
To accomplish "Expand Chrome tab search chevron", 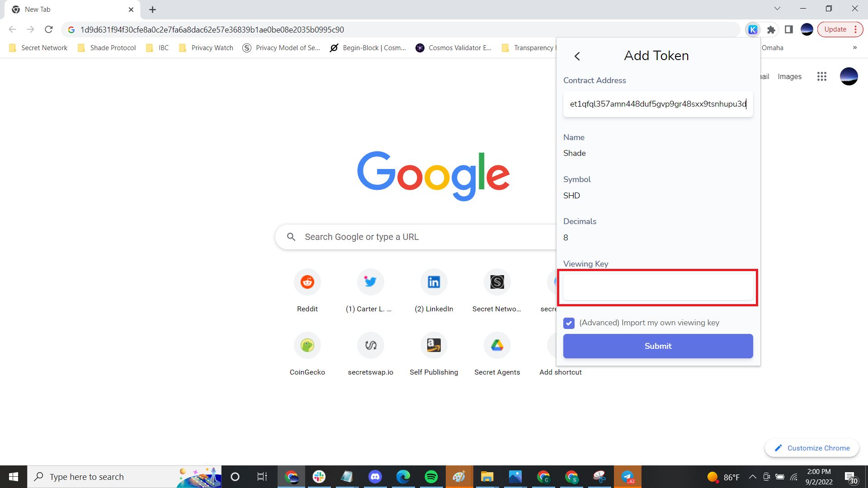I will (x=777, y=9).
